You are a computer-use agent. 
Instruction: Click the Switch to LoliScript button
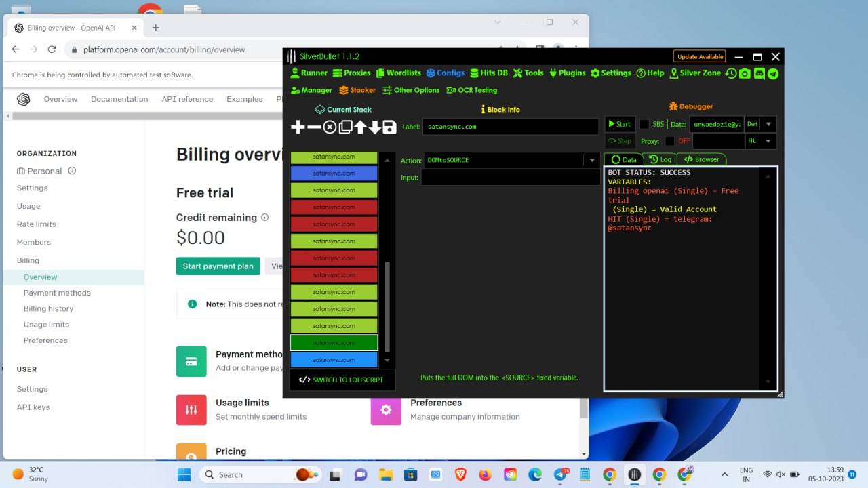tap(341, 380)
